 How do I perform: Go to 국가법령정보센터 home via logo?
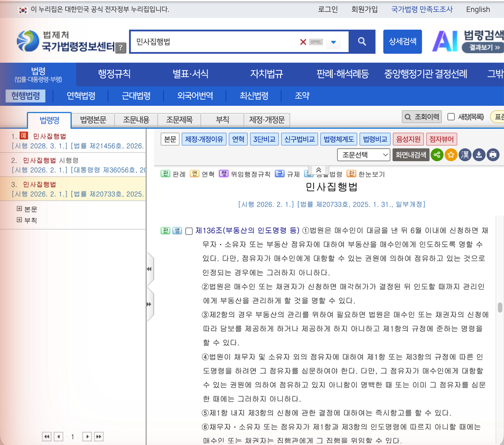point(66,41)
